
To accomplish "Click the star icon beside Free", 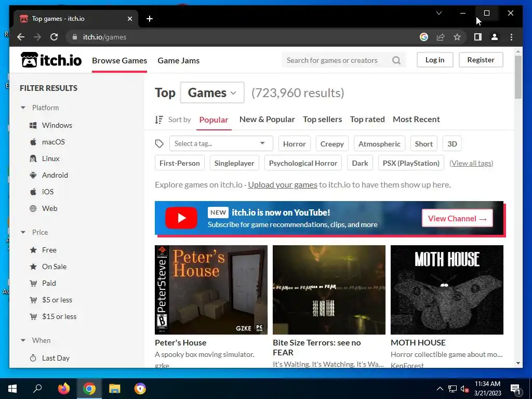I will point(33,250).
